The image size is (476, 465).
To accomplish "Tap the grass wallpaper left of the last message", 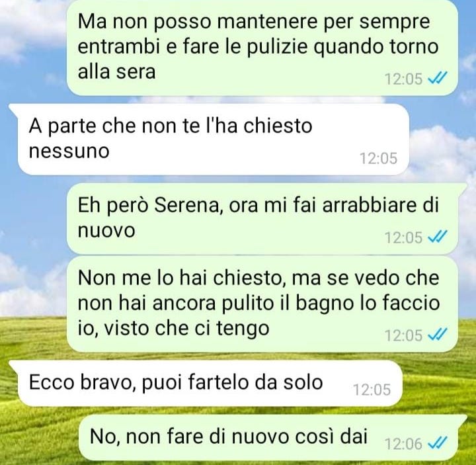I will pos(38,437).
